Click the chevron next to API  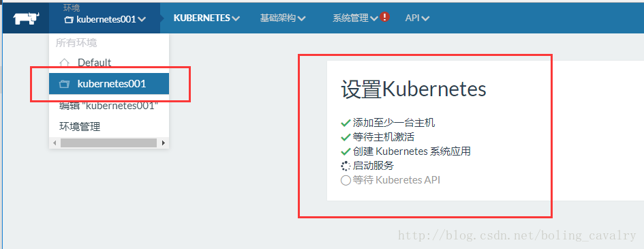[425, 18]
